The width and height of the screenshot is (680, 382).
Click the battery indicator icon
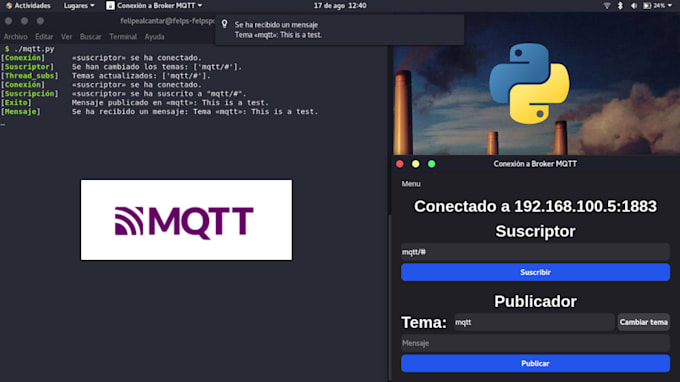[647, 6]
